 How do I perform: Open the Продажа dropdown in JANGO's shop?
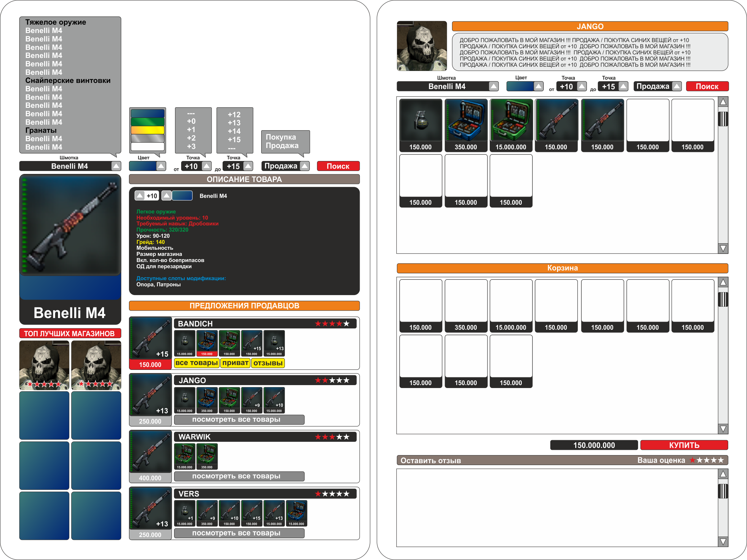point(676,86)
